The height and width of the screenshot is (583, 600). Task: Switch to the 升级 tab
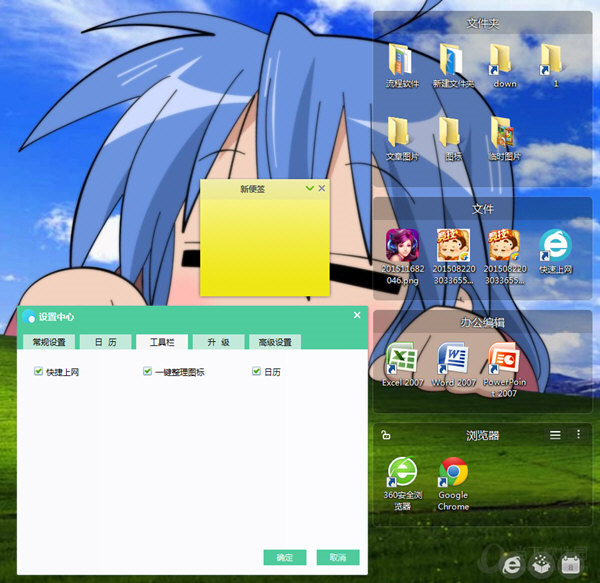218,342
